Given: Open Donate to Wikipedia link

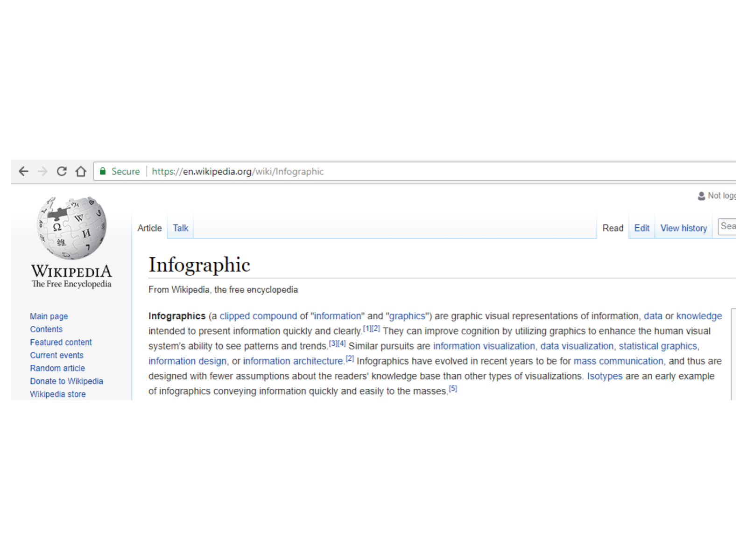Looking at the screenshot, I should (x=66, y=381).
